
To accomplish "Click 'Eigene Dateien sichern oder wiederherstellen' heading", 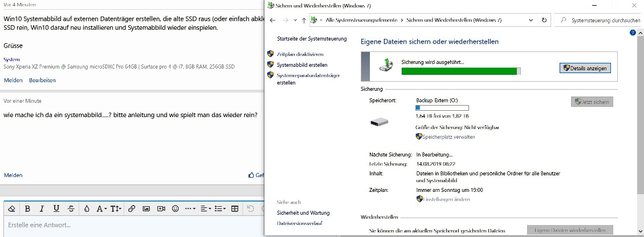I will click(430, 42).
